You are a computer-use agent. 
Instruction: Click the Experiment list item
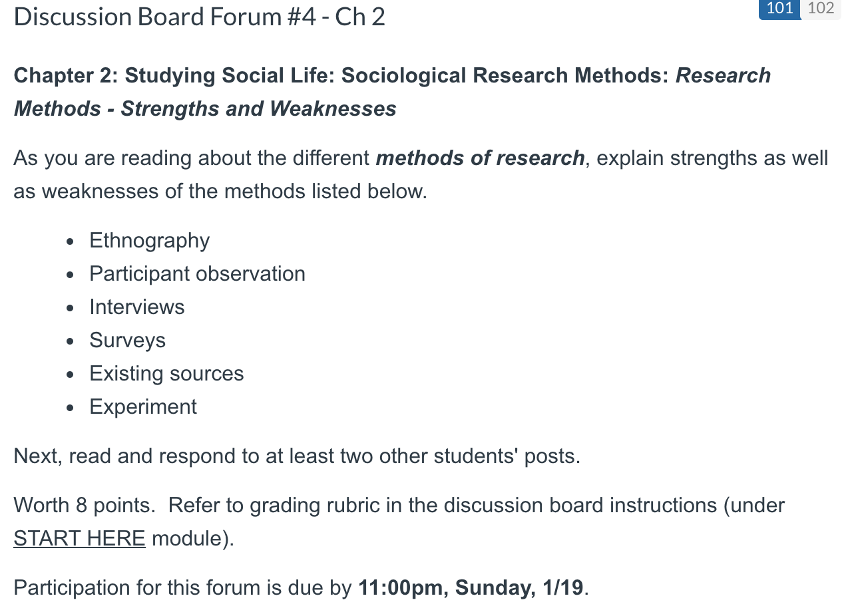point(143,406)
